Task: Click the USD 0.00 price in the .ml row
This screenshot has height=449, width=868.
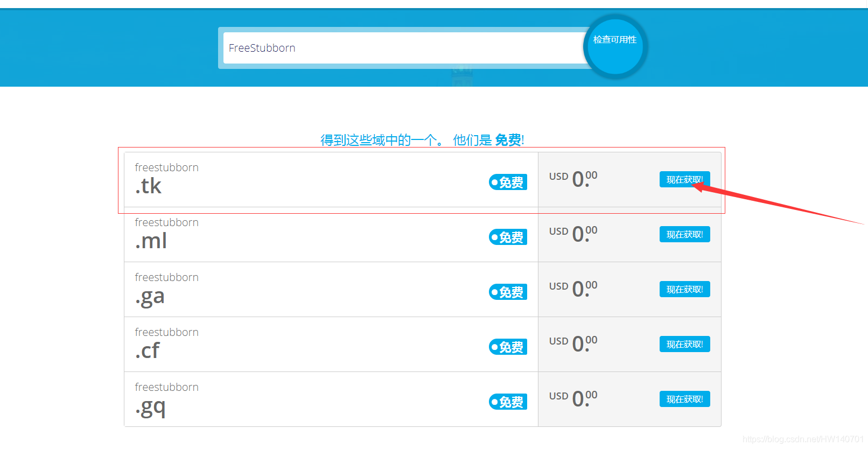Action: 573,234
